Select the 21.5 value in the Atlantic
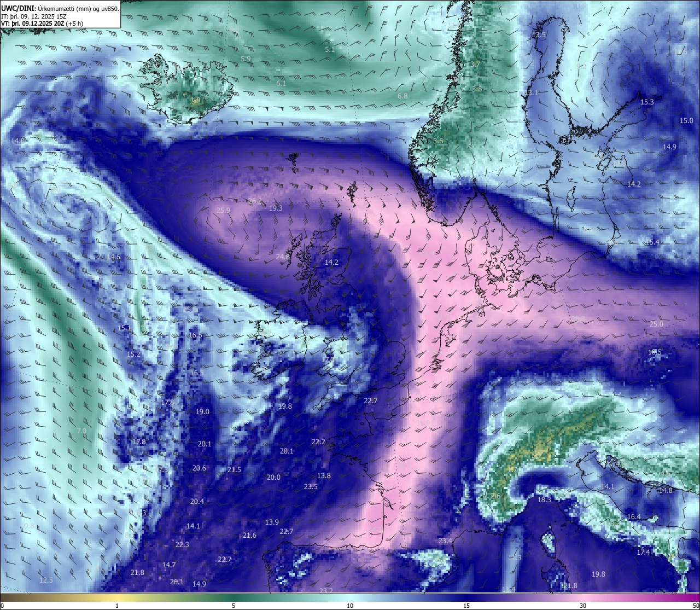 (x=234, y=469)
